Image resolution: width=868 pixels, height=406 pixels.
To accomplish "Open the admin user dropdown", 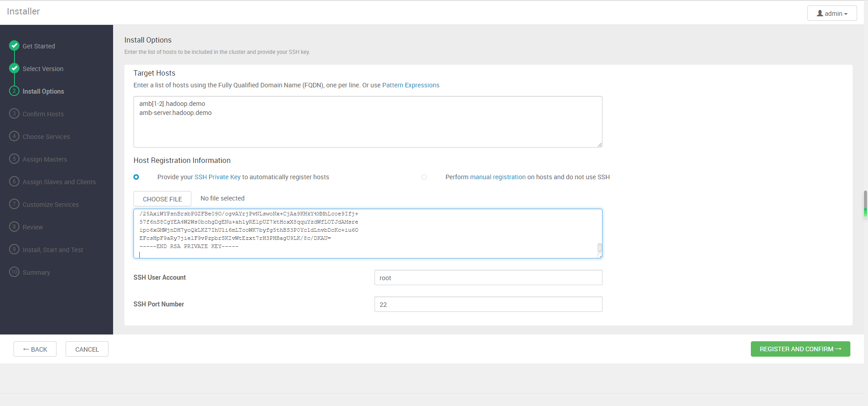I will pos(832,14).
